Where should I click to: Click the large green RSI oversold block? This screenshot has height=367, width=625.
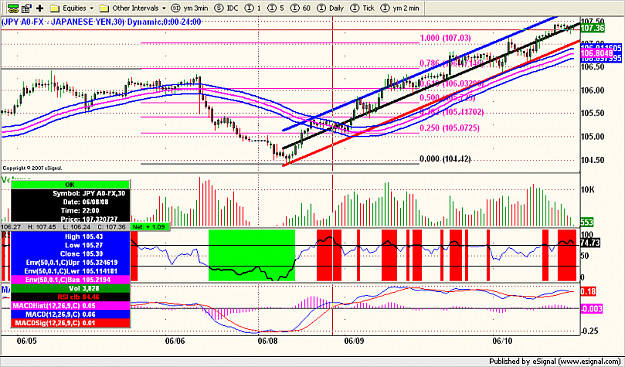[x=252, y=255]
